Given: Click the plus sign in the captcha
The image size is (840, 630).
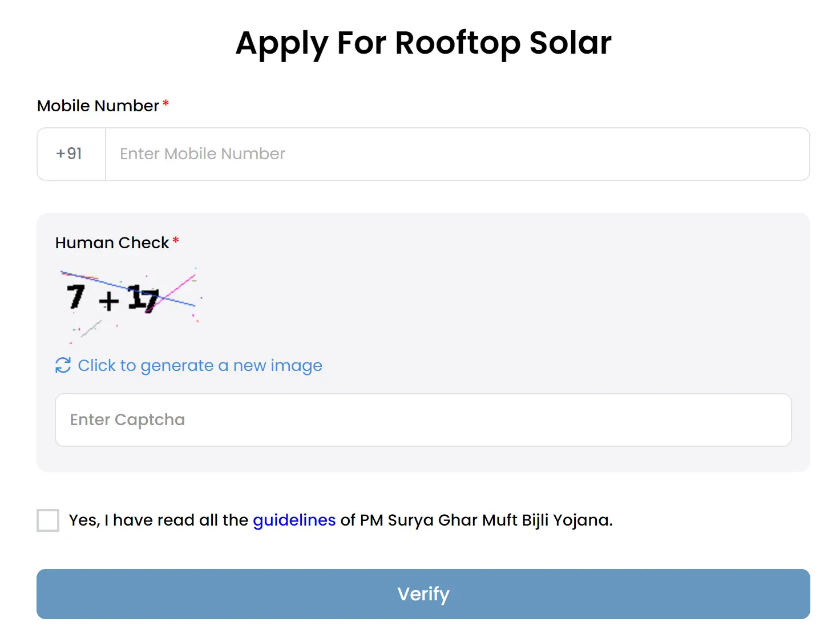Looking at the screenshot, I should pos(108,301).
